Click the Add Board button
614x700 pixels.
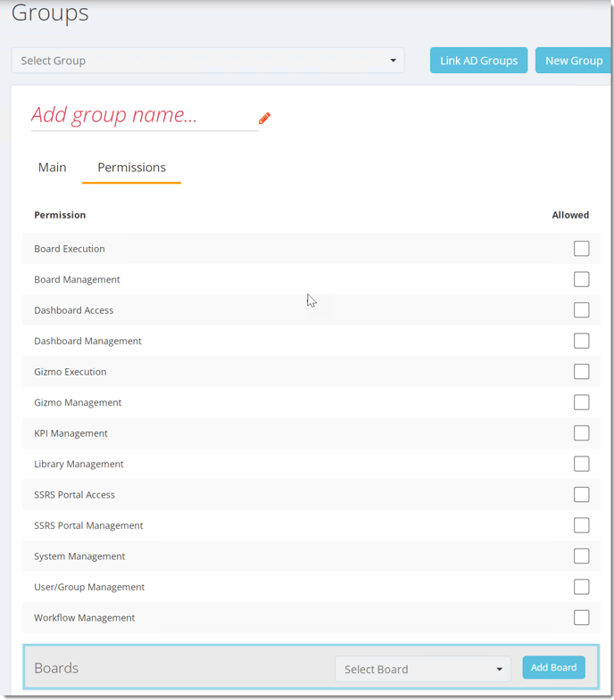pos(553,667)
